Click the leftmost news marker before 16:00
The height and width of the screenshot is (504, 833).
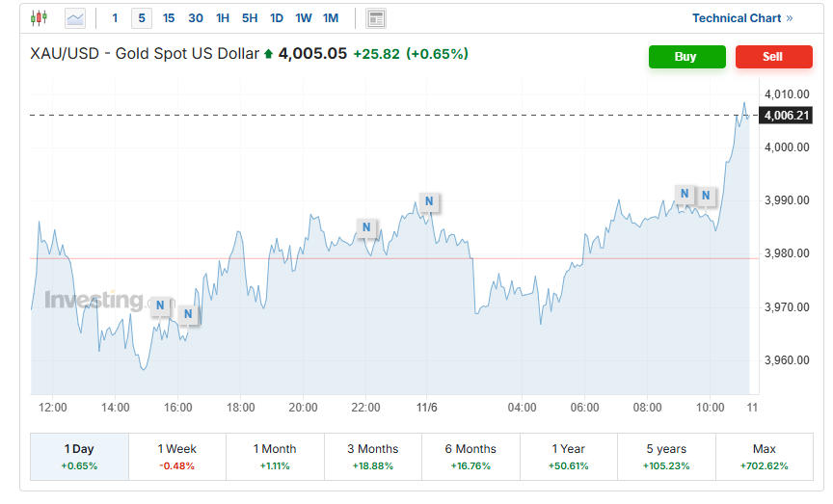pos(160,306)
